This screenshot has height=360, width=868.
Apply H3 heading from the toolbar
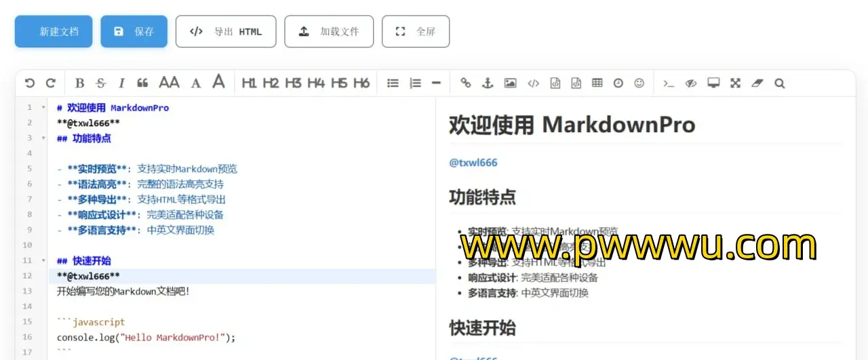293,83
